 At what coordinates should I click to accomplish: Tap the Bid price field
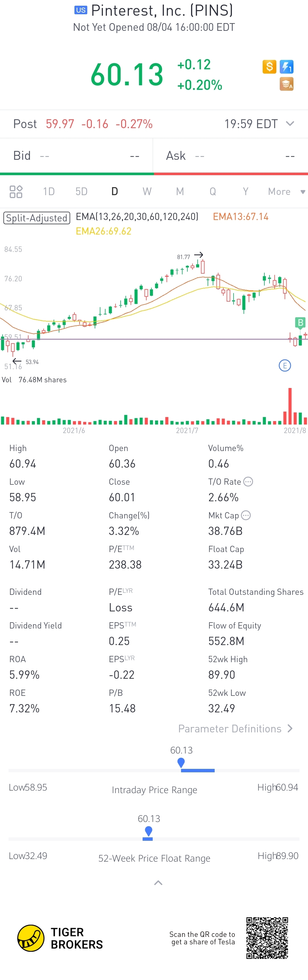(x=76, y=155)
